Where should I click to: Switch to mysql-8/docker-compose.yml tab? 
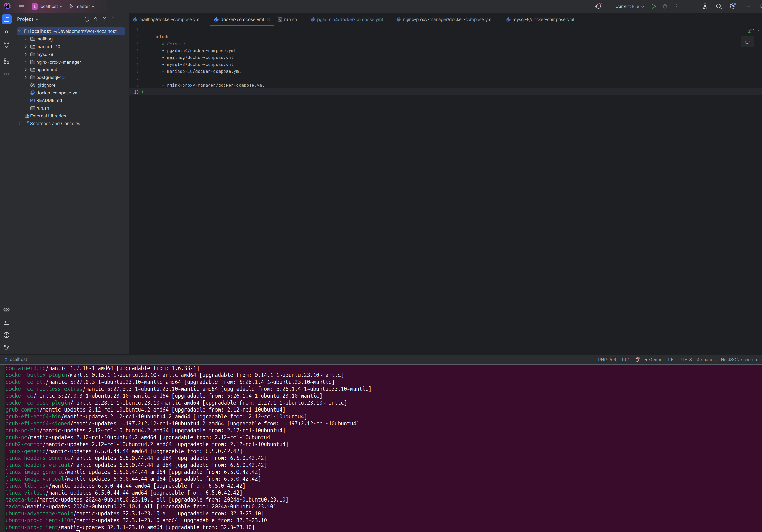point(540,19)
